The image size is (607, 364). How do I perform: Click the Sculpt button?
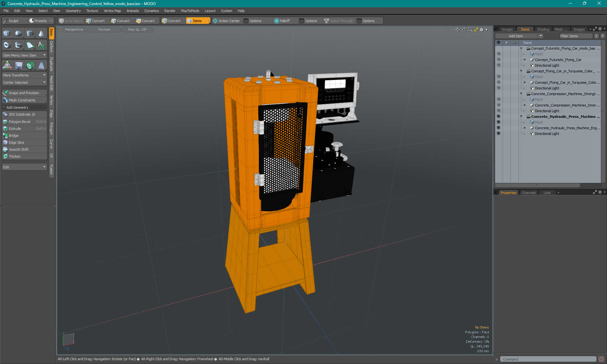(x=14, y=21)
